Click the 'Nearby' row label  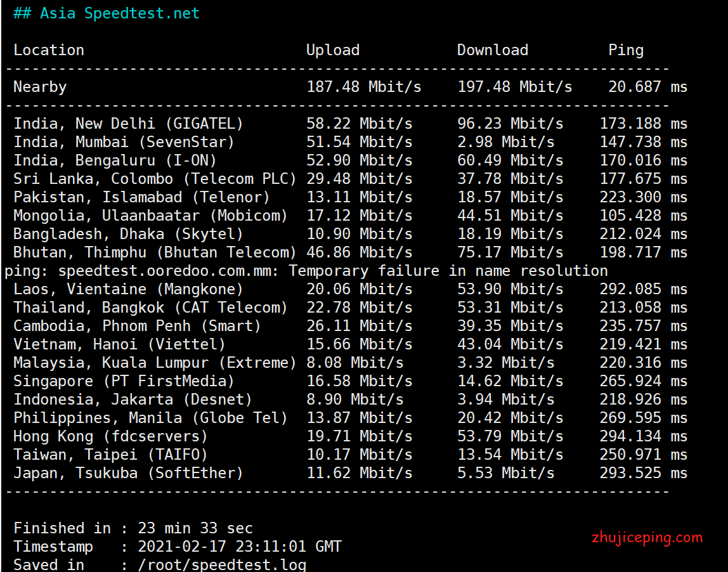click(x=40, y=87)
